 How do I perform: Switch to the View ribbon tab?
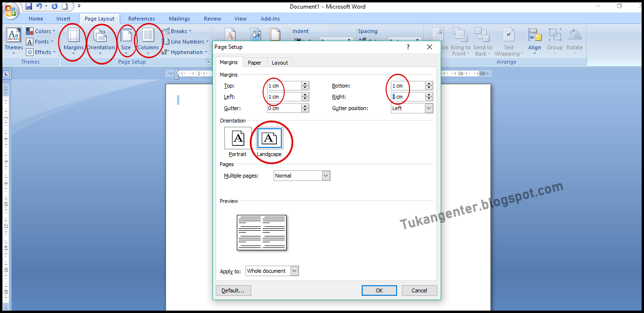pyautogui.click(x=241, y=19)
